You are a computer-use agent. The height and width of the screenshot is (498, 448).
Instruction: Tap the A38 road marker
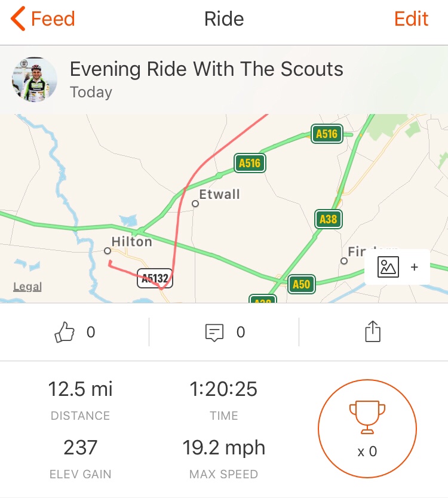click(328, 219)
